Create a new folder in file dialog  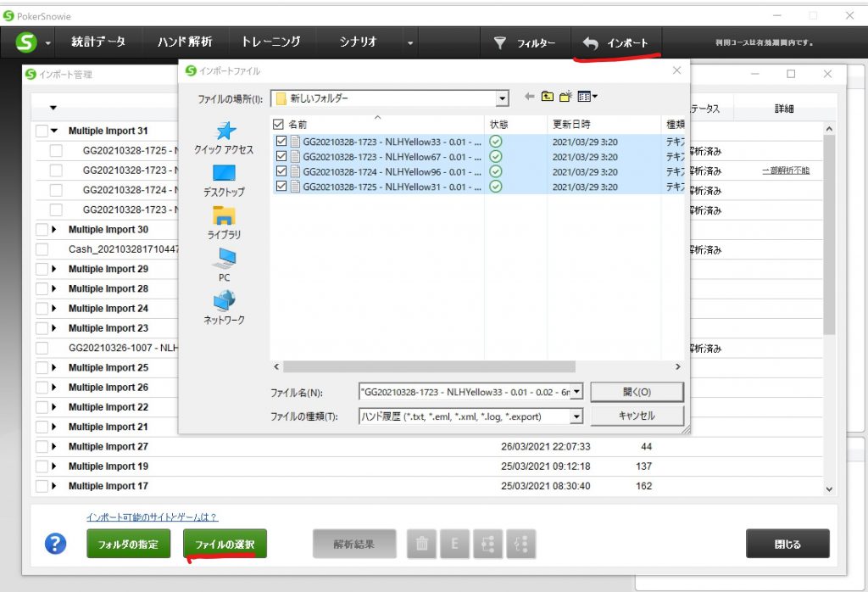click(x=565, y=97)
